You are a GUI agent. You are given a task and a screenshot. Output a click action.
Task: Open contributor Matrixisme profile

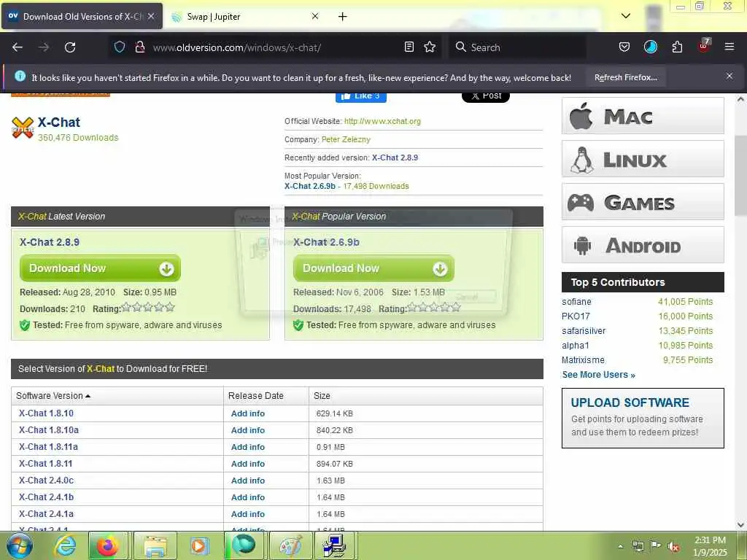pyautogui.click(x=583, y=360)
